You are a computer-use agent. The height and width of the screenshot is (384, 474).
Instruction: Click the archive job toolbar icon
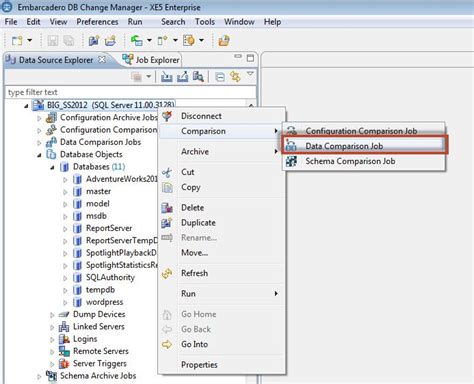(x=163, y=41)
